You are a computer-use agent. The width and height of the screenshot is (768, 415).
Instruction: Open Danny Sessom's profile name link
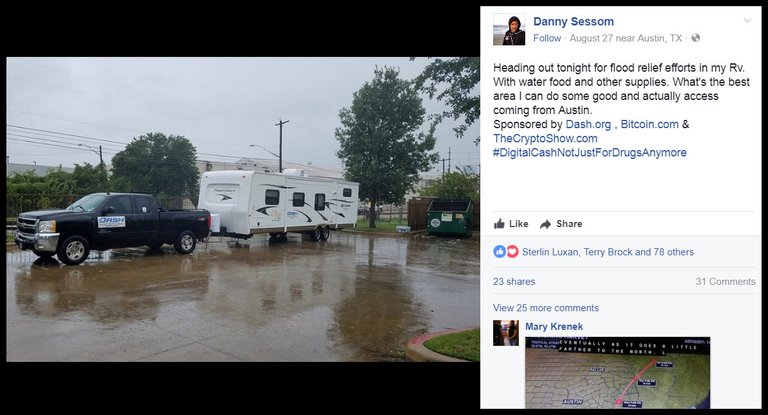coord(573,22)
